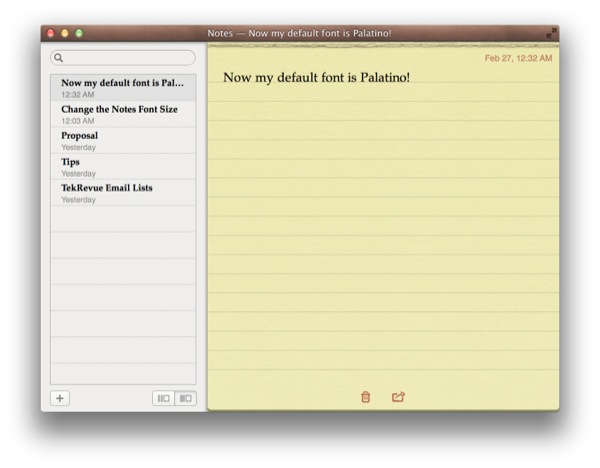This screenshot has height=468, width=600.
Task: Select the 'Change the Notes Font Size' note
Action: coord(123,114)
